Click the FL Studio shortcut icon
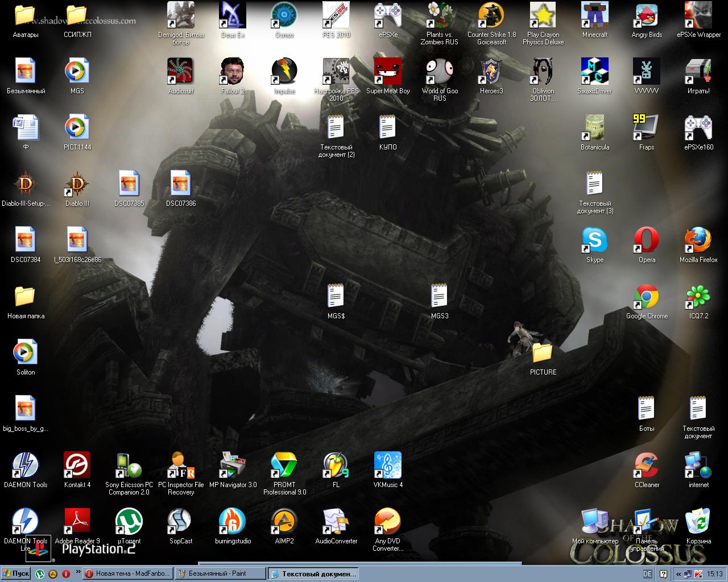This screenshot has height=582, width=728. coord(336,466)
